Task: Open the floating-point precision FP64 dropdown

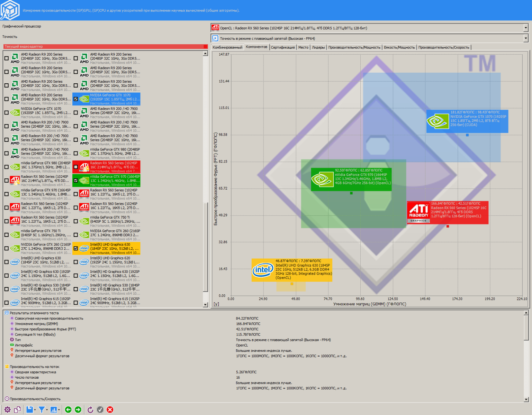Action: click(525, 38)
